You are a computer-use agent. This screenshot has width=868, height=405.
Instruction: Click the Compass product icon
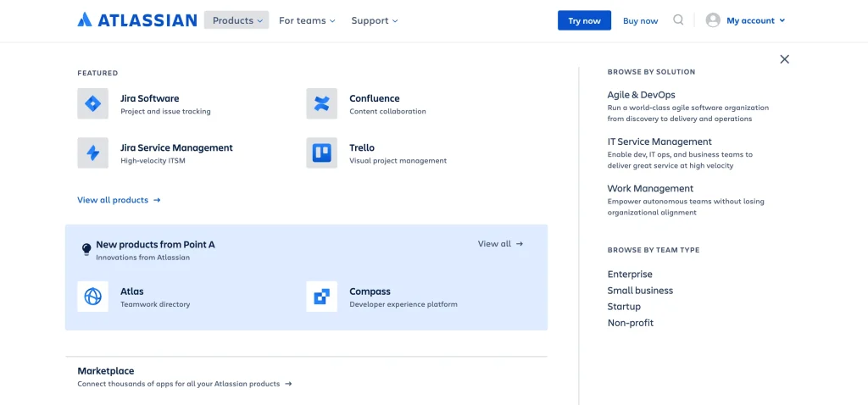coord(321,297)
